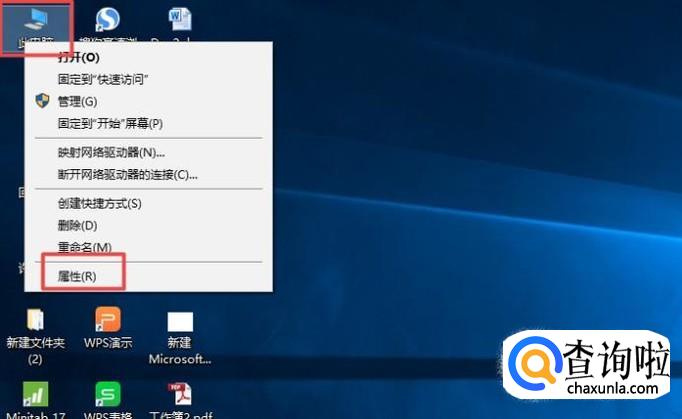
Task: Choose 断开网络驱动器的连接(C)... menu entry
Action: [x=148, y=174]
